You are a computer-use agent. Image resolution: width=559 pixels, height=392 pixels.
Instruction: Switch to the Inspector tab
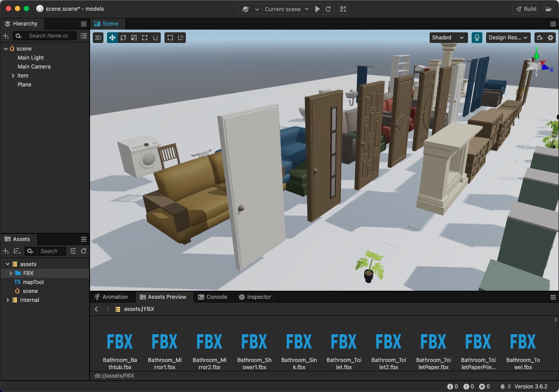pos(255,297)
